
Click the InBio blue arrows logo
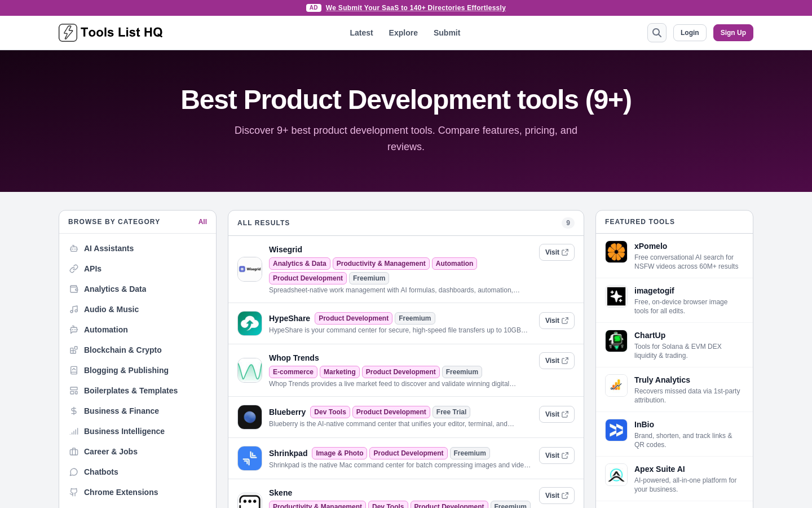point(616,430)
